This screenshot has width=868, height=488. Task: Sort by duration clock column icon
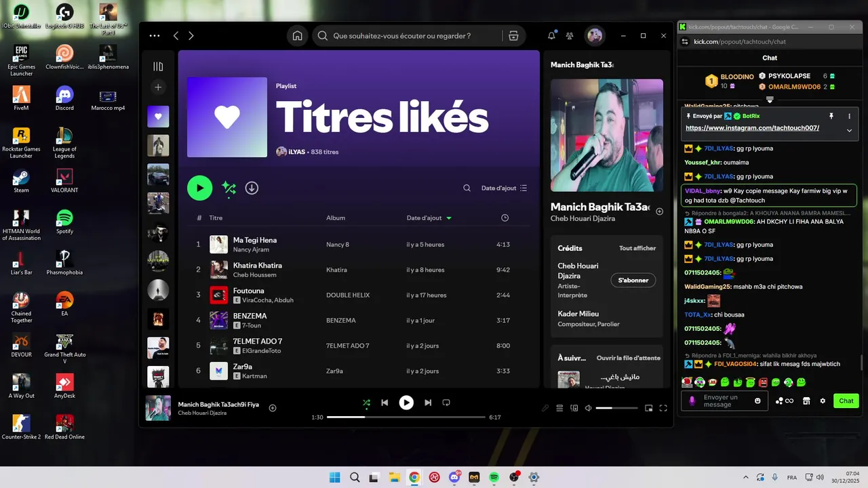[x=505, y=218]
